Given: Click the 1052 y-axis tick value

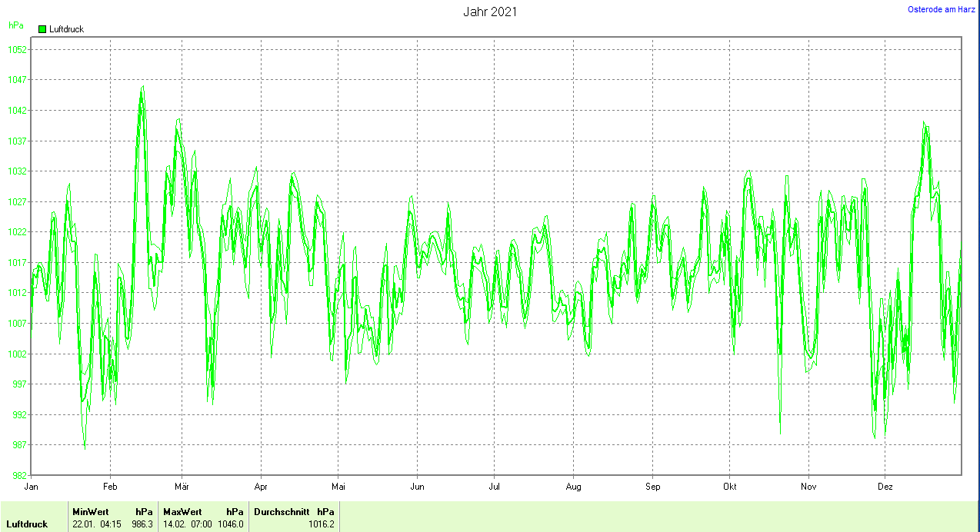Looking at the screenshot, I should [17, 50].
